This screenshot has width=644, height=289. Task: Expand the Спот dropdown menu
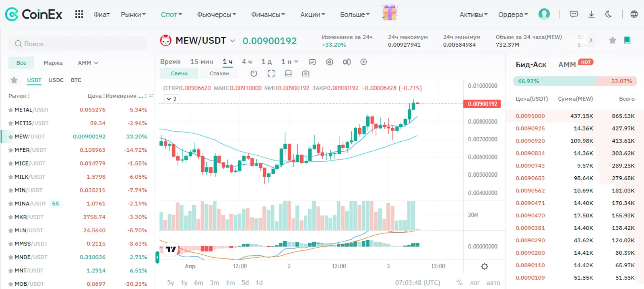click(x=171, y=14)
